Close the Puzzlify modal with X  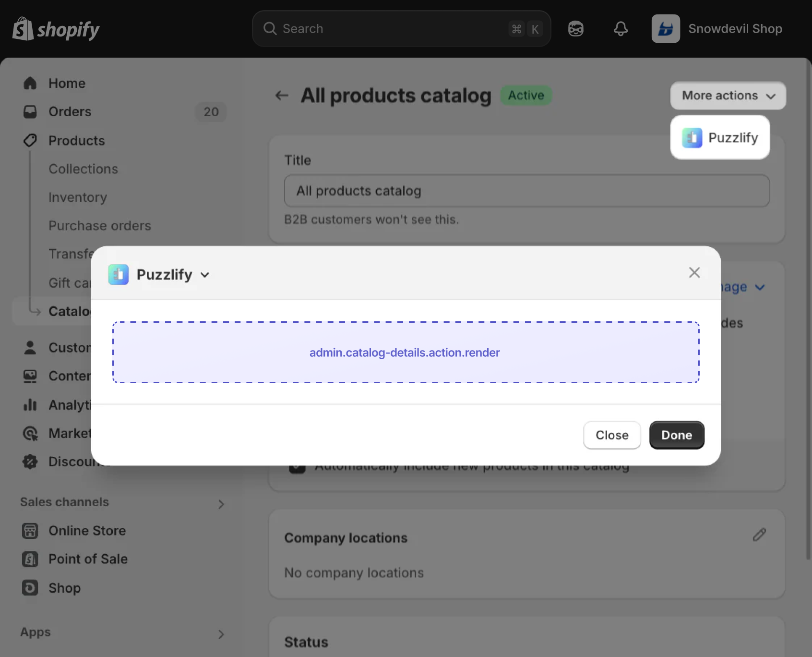694,272
